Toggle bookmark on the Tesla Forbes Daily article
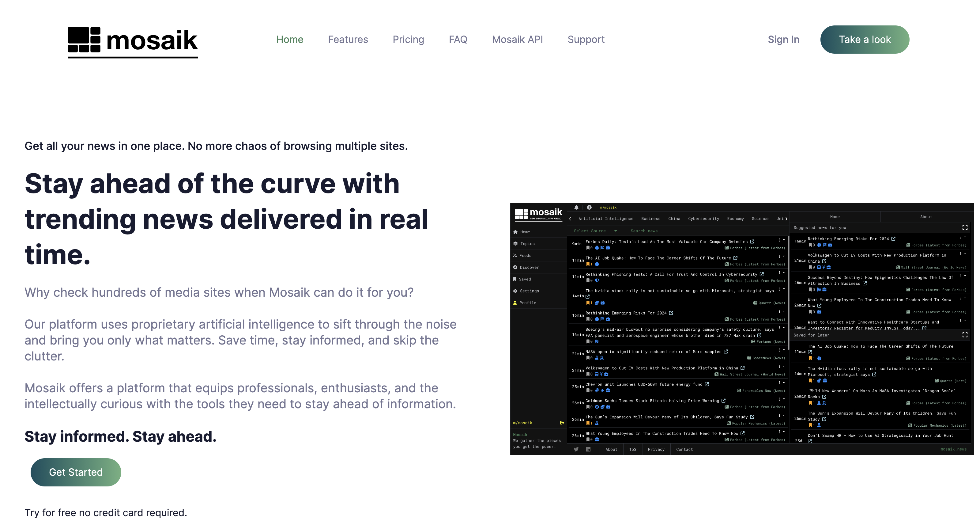The height and width of the screenshot is (518, 980). 588,248
